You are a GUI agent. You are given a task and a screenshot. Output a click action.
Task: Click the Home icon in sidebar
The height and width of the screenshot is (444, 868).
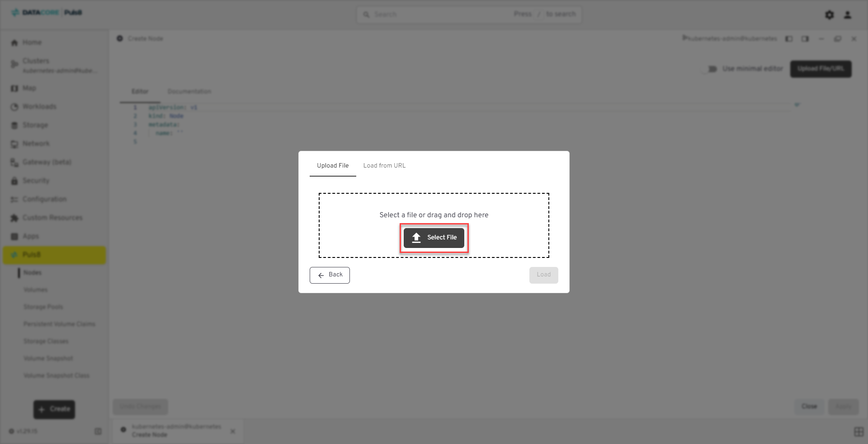coord(14,42)
